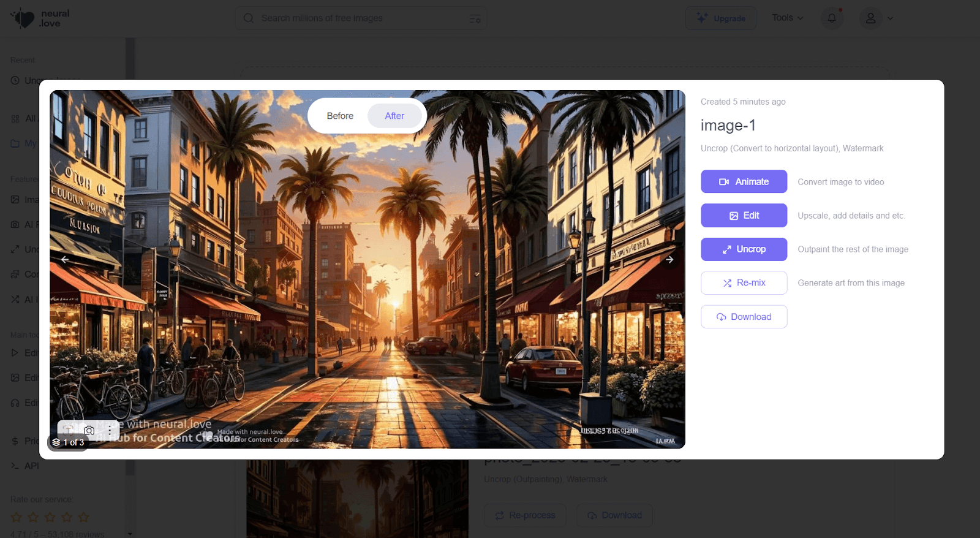This screenshot has width=980, height=538.
Task: Click 'Convert image to video' text
Action: click(x=840, y=182)
